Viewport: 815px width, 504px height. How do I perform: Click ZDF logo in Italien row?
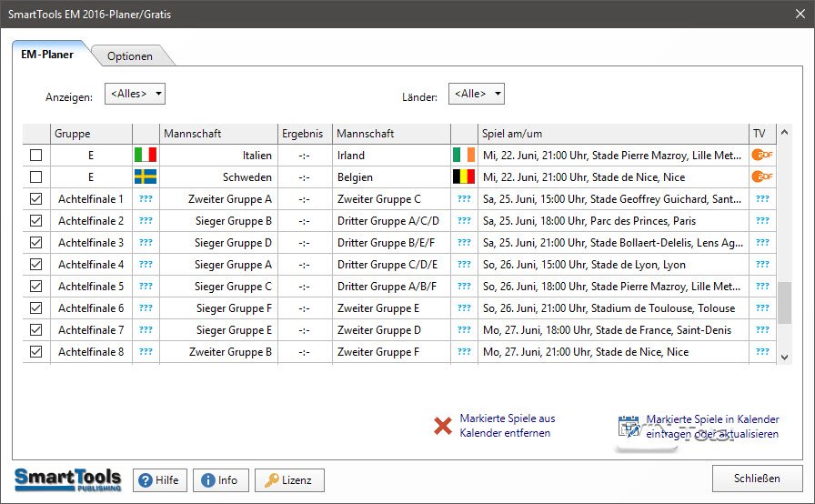(762, 156)
